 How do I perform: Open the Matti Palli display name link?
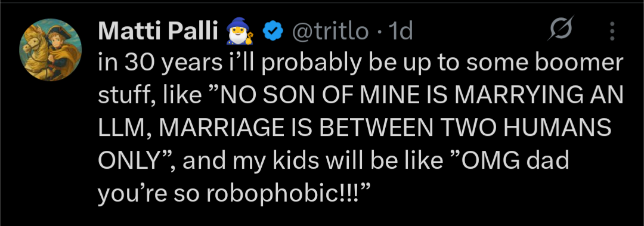coord(158,32)
